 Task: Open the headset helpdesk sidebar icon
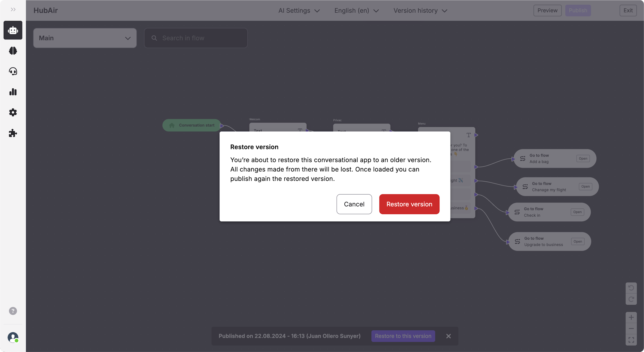[x=13, y=71]
